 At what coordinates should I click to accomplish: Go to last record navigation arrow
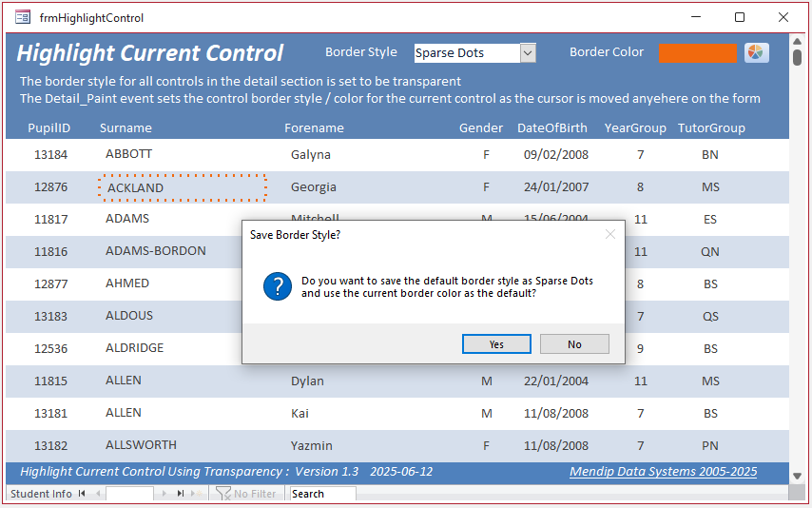coord(181,494)
